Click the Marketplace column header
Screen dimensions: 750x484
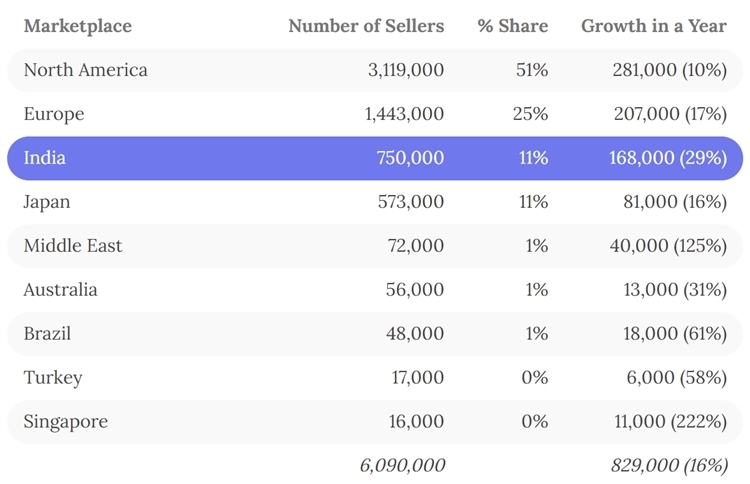tap(78, 26)
